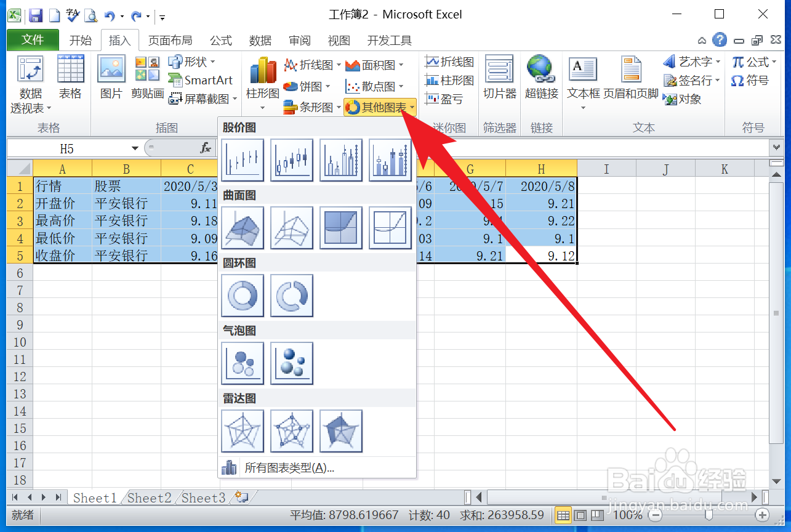Insert Win/Loss sparkline (盈亏)
Image resolution: width=791 pixels, height=532 pixels.
click(x=444, y=99)
